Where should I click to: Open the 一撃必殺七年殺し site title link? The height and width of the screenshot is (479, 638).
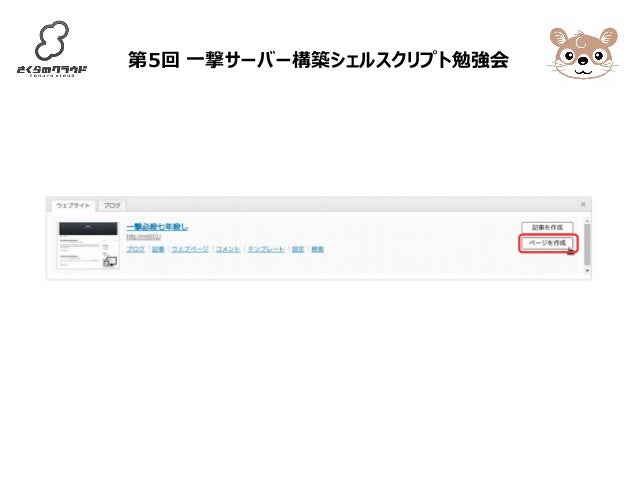pos(157,227)
